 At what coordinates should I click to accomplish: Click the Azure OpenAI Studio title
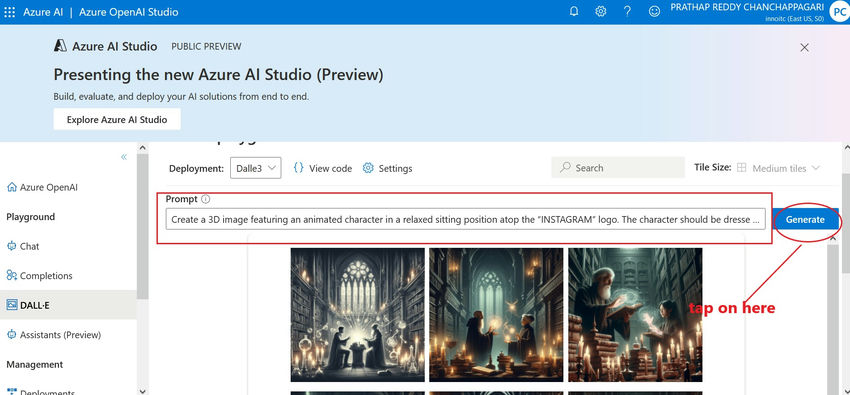coord(128,12)
